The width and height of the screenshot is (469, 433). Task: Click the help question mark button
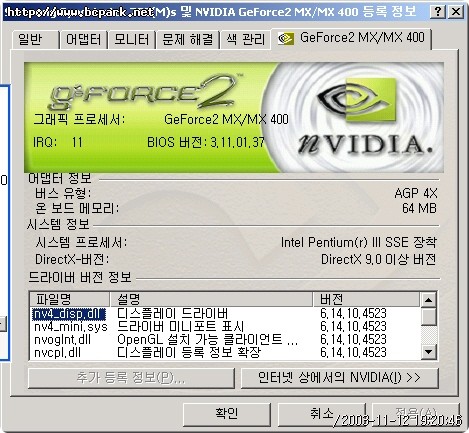point(437,12)
